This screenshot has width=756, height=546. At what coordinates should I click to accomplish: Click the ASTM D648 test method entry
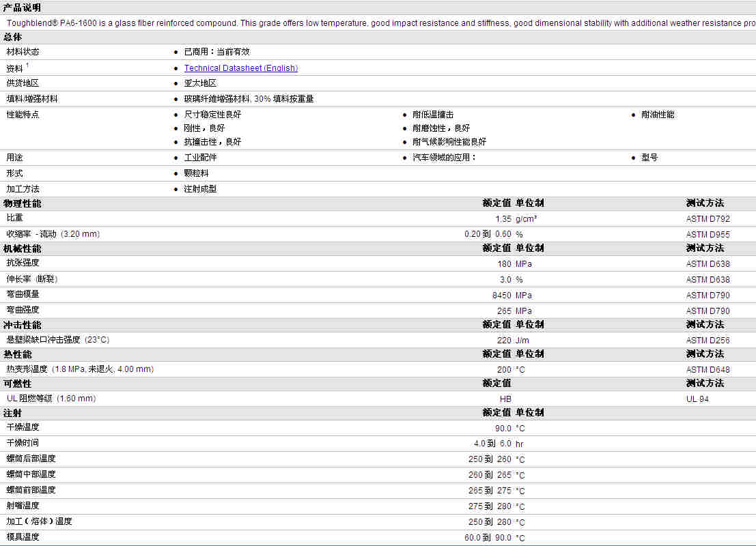(708, 370)
